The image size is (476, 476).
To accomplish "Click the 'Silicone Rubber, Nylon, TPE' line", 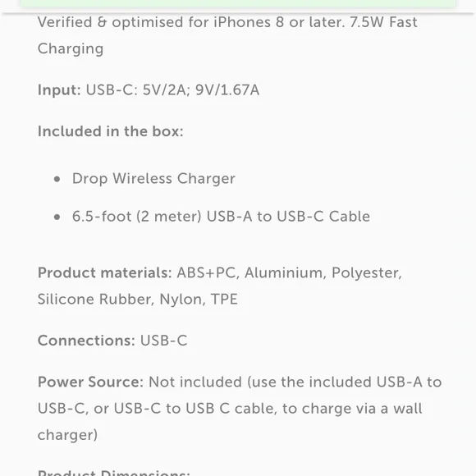I will (138, 300).
